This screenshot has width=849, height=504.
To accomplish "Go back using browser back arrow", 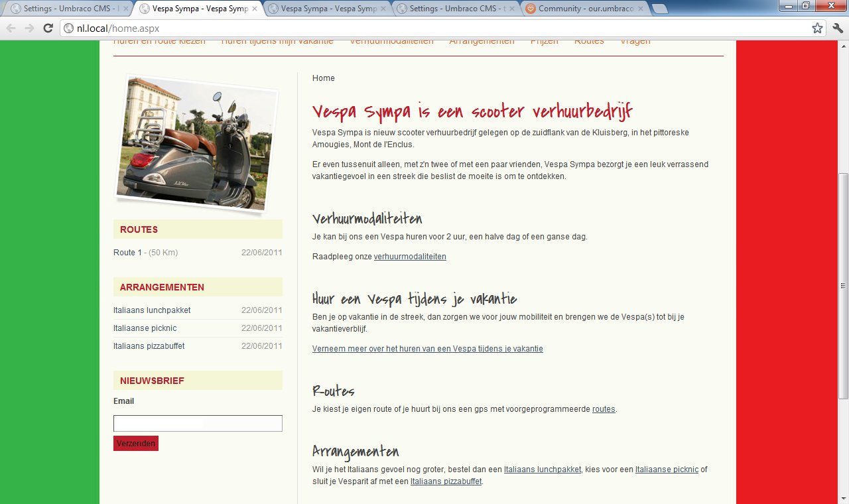I will pyautogui.click(x=11, y=29).
